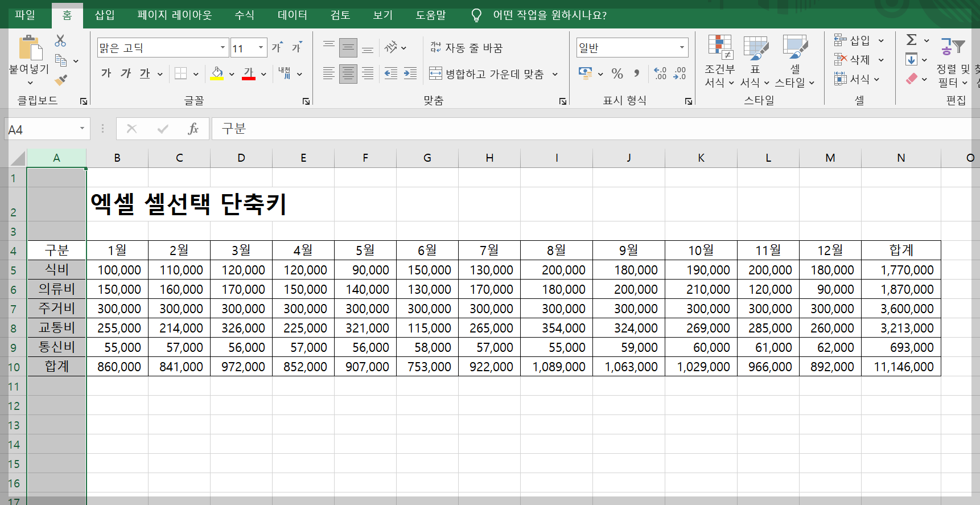
Task: Click the Cut scissors icon
Action: tap(60, 41)
